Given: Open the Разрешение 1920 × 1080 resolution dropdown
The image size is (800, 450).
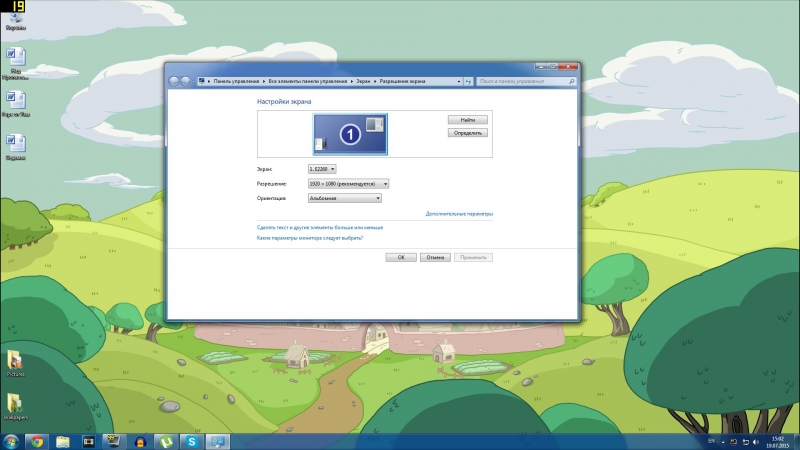Looking at the screenshot, I should click(x=348, y=184).
